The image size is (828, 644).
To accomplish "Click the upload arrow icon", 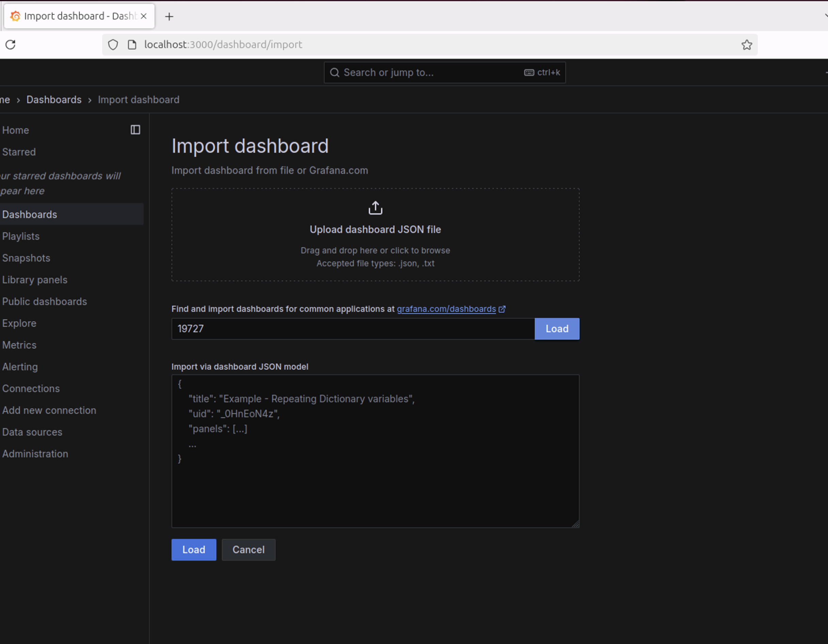I will (375, 208).
